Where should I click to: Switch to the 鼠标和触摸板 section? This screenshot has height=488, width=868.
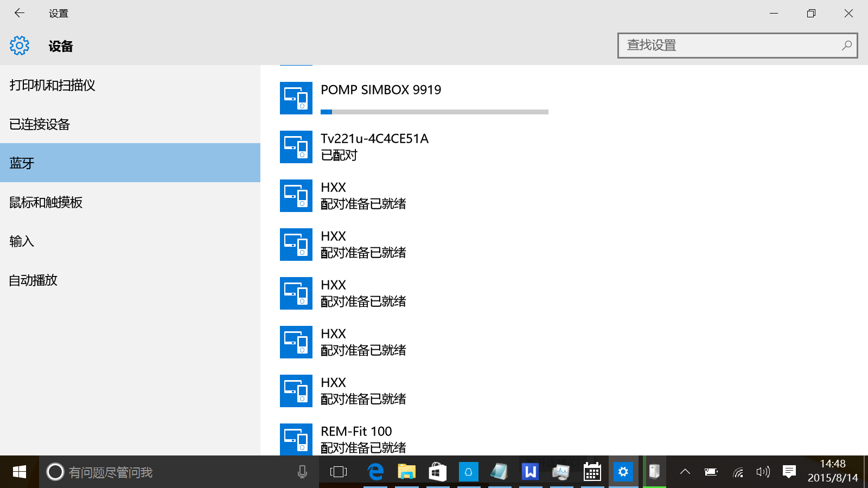coord(46,202)
